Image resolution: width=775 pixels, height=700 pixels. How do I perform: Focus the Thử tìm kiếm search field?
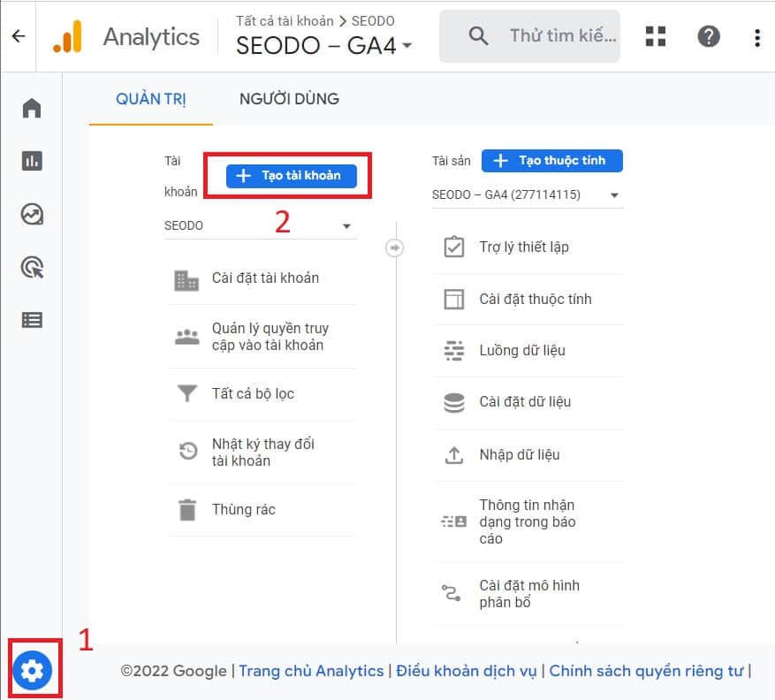pyautogui.click(x=529, y=36)
